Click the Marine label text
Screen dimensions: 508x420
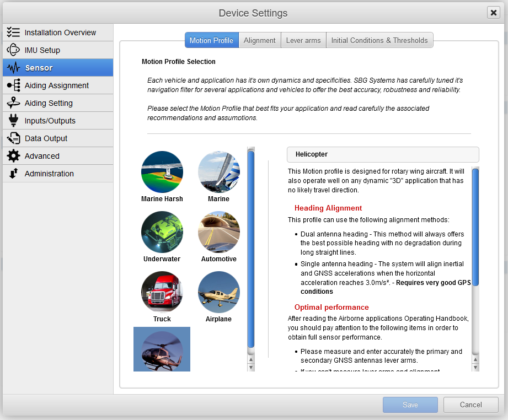pyautogui.click(x=218, y=199)
